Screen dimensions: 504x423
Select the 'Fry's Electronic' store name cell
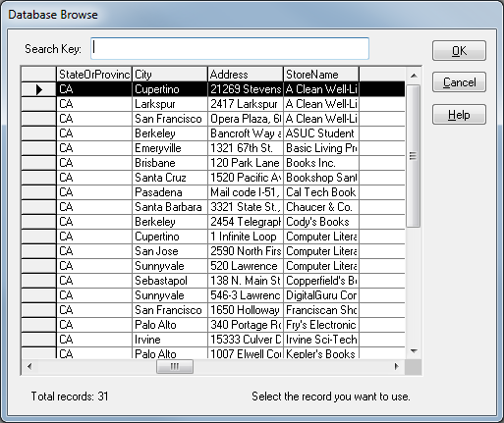[x=321, y=325]
